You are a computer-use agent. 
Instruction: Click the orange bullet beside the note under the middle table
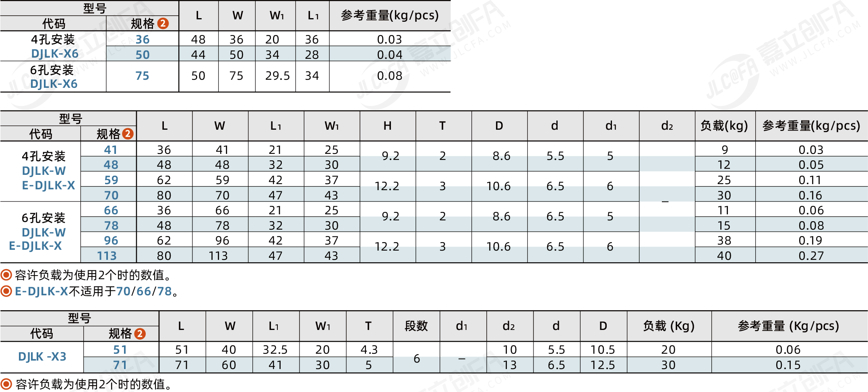coord(6,275)
